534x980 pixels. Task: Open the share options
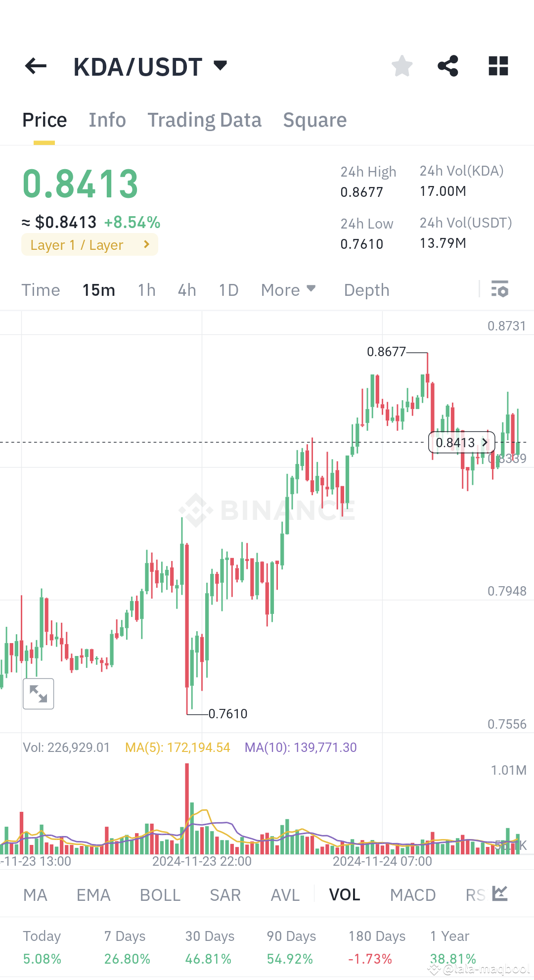[448, 66]
